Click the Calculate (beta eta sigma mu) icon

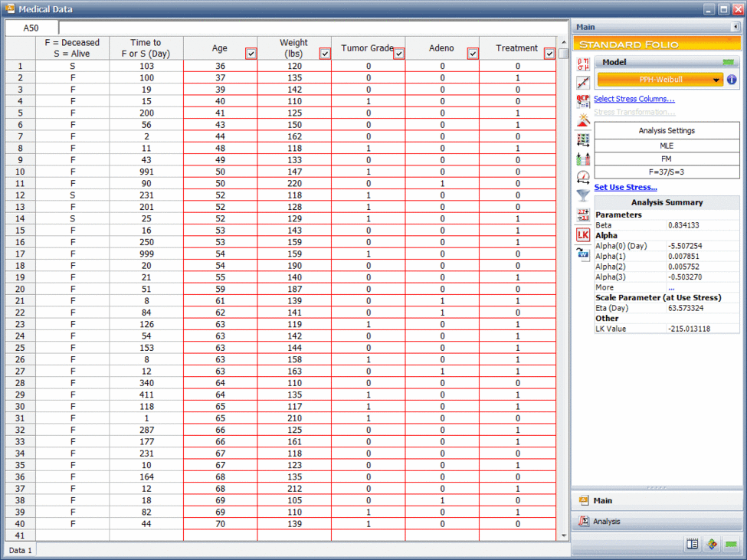tap(583, 64)
